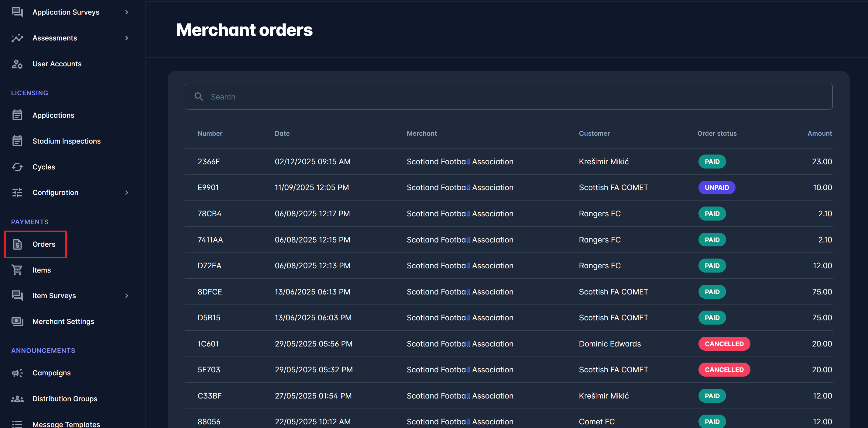Image resolution: width=868 pixels, height=428 pixels.
Task: Click the Assessments chart icon
Action: (x=17, y=38)
